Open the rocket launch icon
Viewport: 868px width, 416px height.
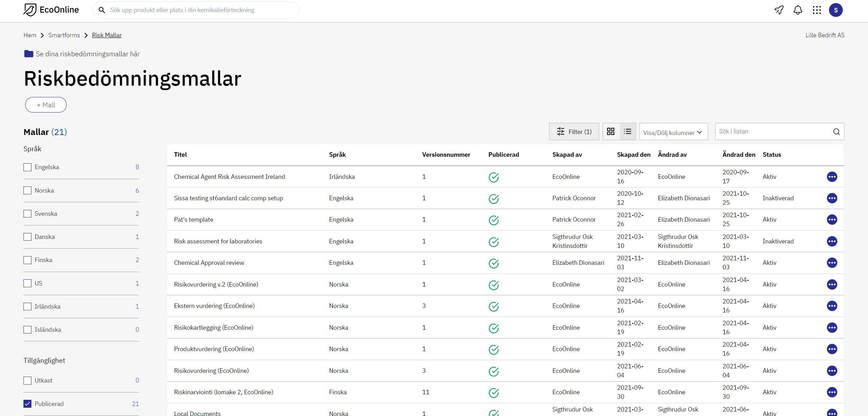[779, 10]
